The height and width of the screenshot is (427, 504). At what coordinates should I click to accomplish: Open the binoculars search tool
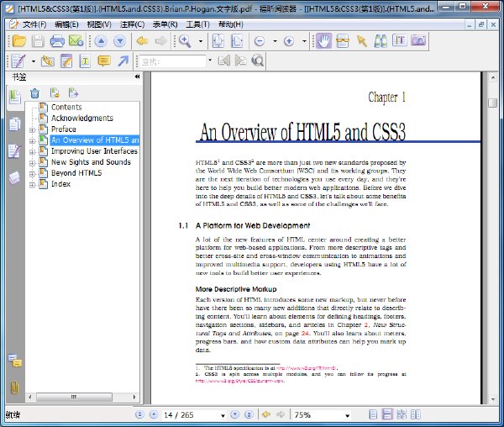[381, 41]
